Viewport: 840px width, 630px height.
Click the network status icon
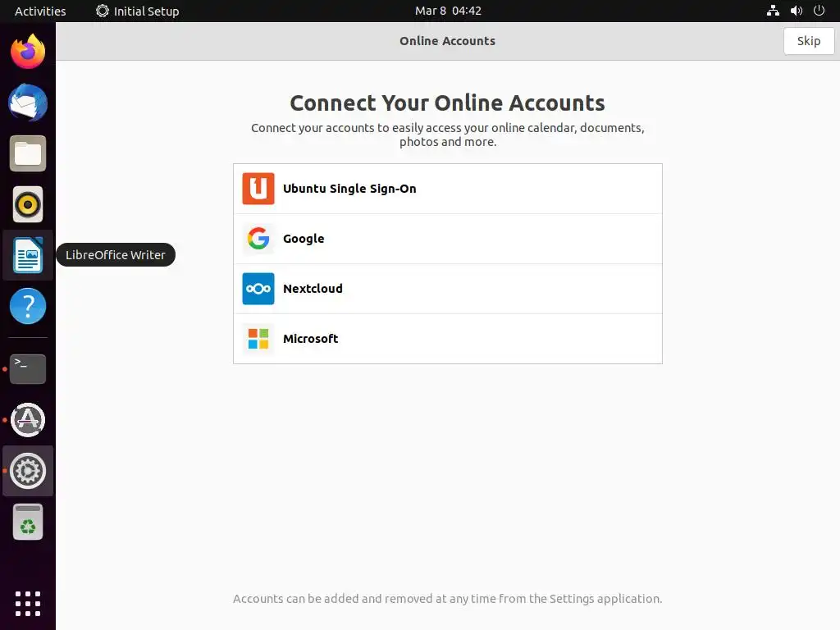(773, 11)
